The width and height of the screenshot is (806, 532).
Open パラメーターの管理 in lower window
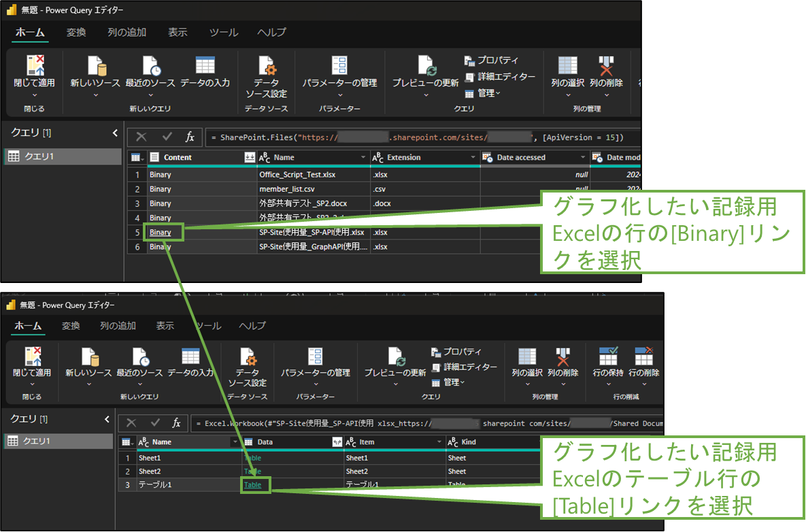316,366
